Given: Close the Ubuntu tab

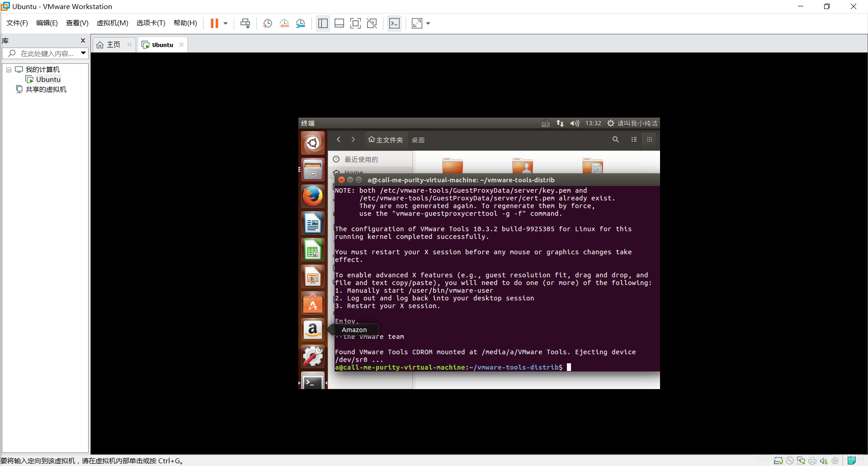Looking at the screenshot, I should click(181, 45).
